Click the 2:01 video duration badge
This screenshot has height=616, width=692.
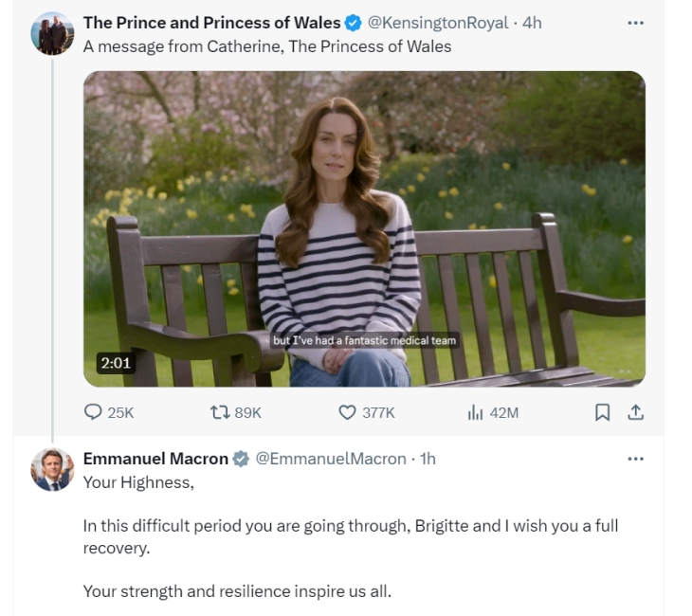click(116, 363)
